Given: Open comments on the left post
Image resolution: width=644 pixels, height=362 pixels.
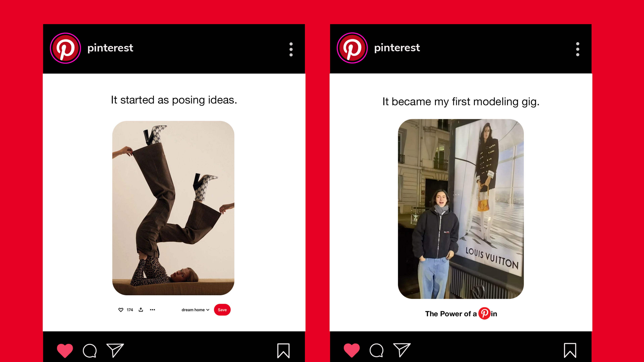Looking at the screenshot, I should (90, 350).
